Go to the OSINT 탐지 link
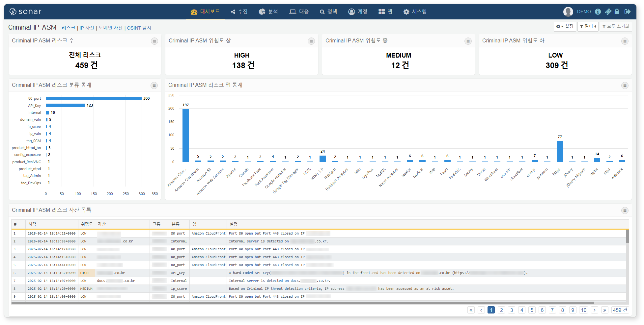The height and width of the screenshot is (325, 644). pyautogui.click(x=139, y=28)
